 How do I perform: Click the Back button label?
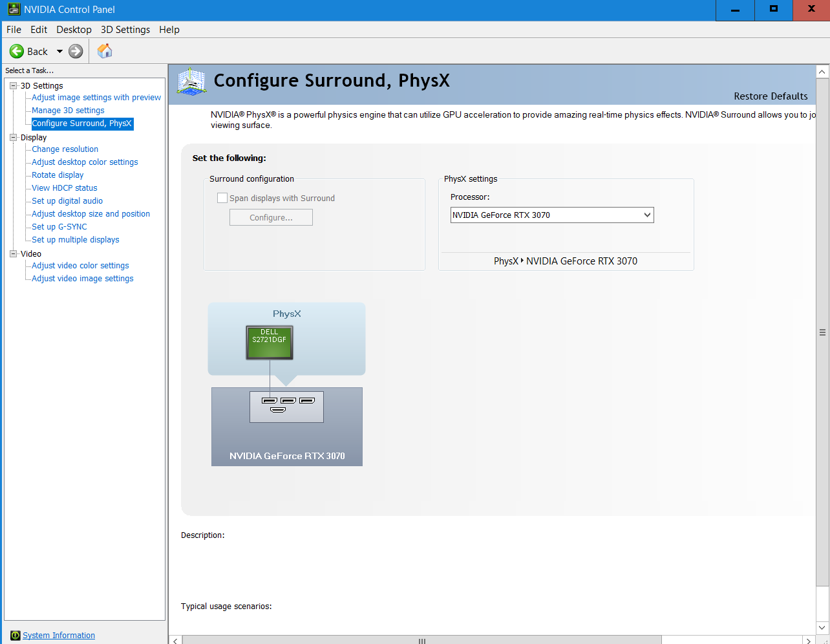[x=37, y=52]
